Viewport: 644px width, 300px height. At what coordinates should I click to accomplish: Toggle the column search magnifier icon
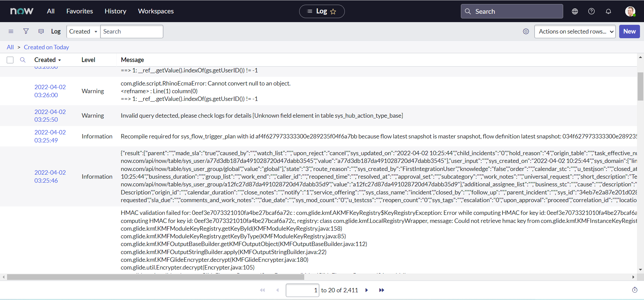tap(23, 60)
